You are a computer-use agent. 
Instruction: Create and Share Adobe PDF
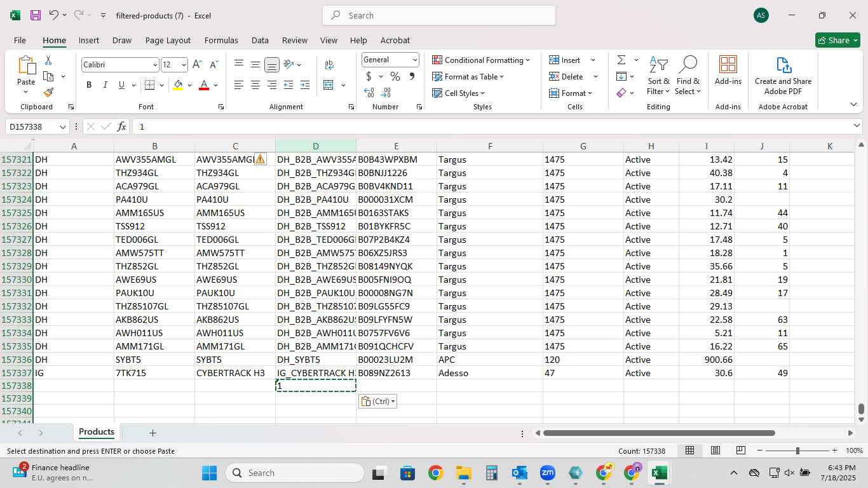783,76
